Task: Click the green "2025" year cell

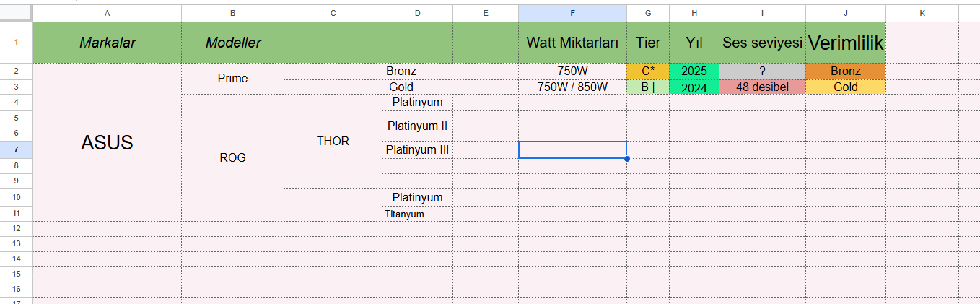Action: (x=694, y=71)
